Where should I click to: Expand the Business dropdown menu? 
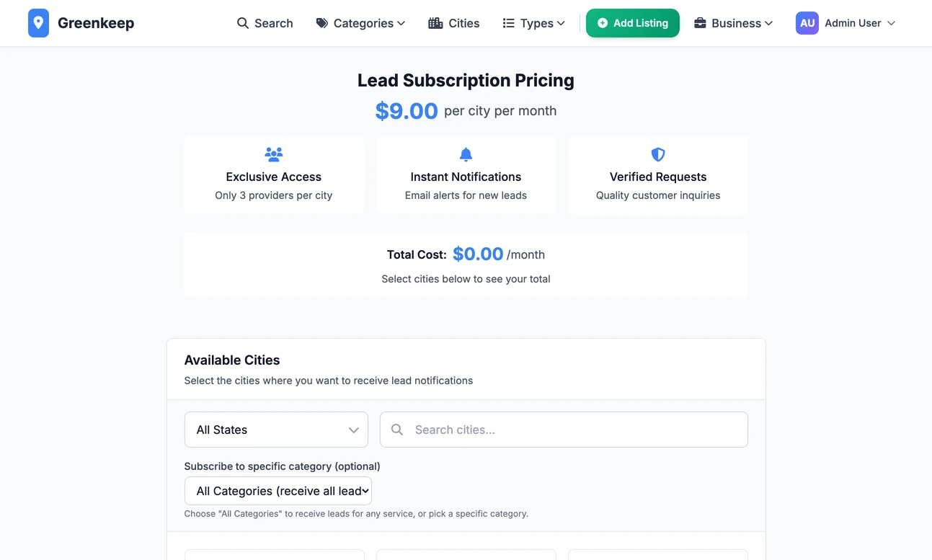coord(734,23)
